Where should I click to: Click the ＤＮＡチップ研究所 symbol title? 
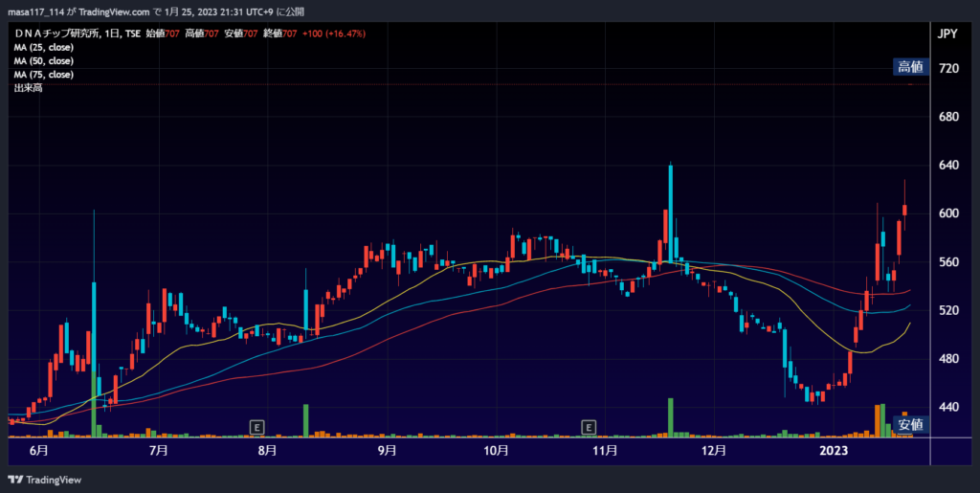coord(56,34)
